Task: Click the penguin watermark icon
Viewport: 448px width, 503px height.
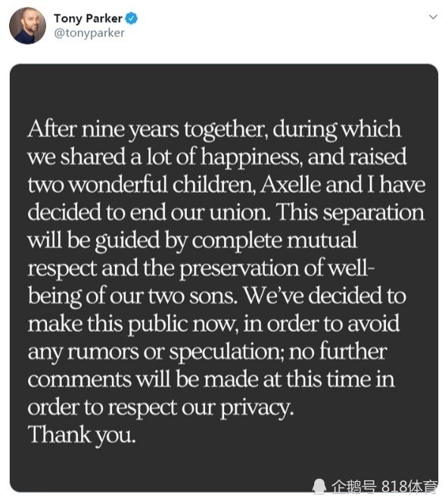Action: [319, 486]
